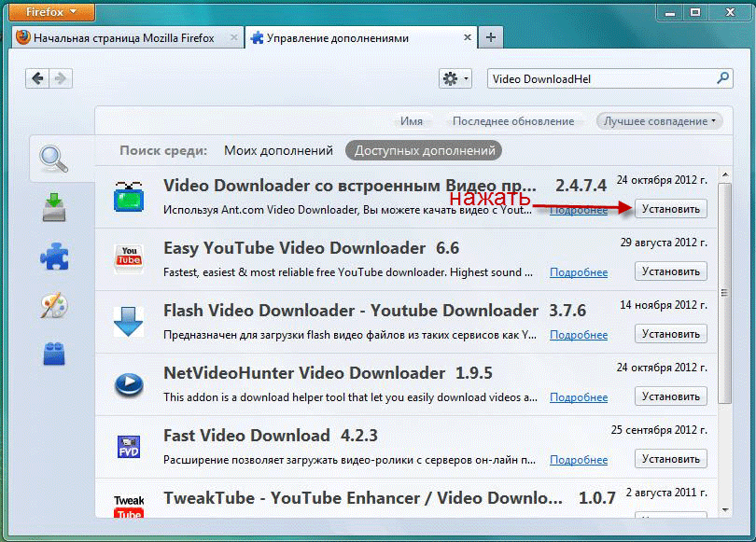Open a new tab with the plus button

(x=490, y=37)
